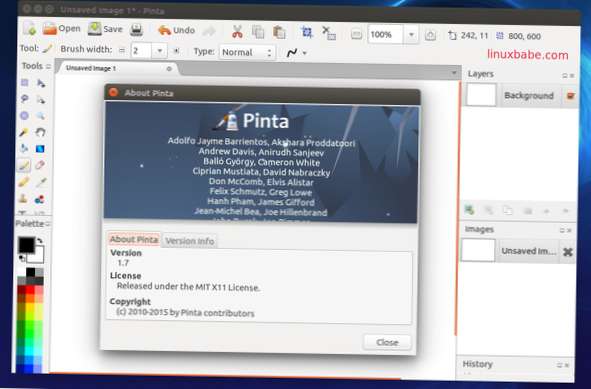Copy selection to clipboard
591x389 pixels.
click(258, 32)
